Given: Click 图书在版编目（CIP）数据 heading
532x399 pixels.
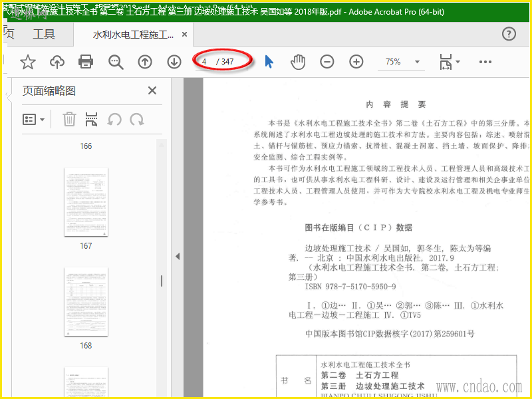Looking at the screenshot, I should pos(358,227).
